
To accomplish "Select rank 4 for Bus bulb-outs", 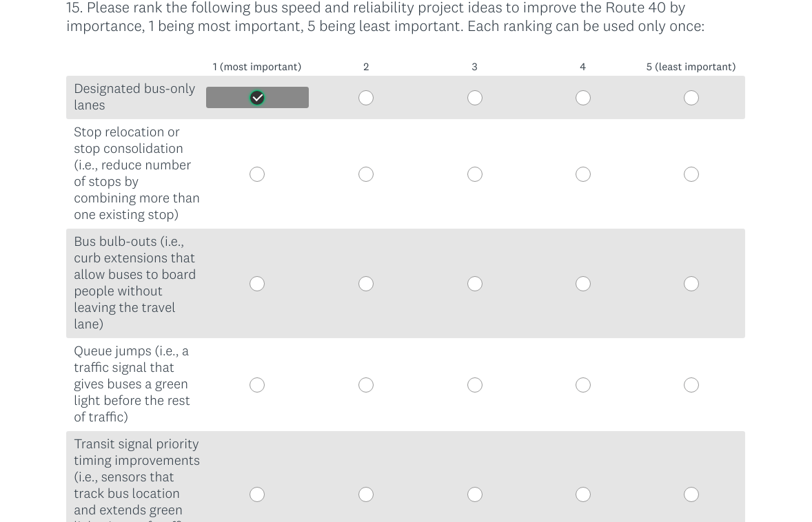I will [x=583, y=284].
